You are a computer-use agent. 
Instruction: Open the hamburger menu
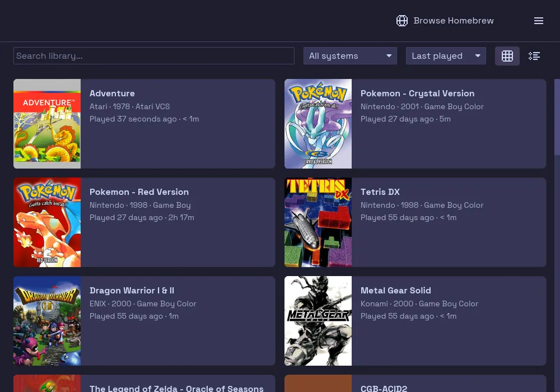tap(539, 21)
